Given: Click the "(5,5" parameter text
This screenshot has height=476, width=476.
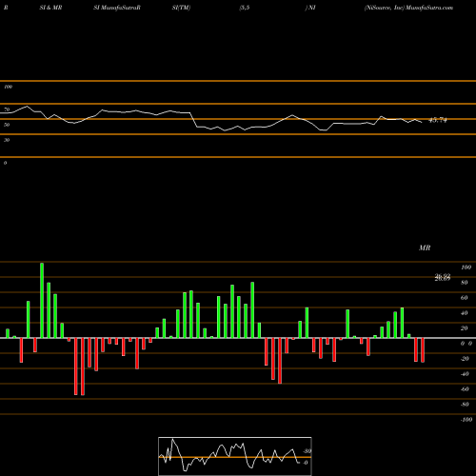Looking at the screenshot, I should pos(245,8).
